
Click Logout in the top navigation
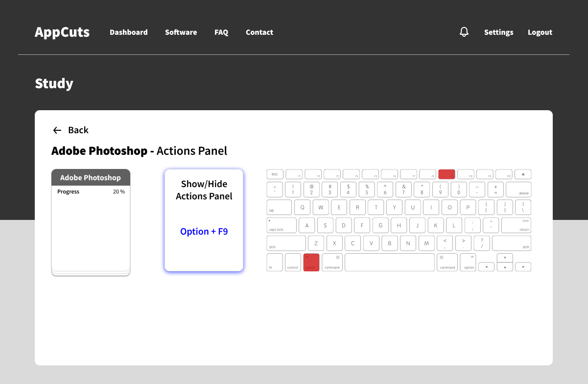[x=540, y=32]
